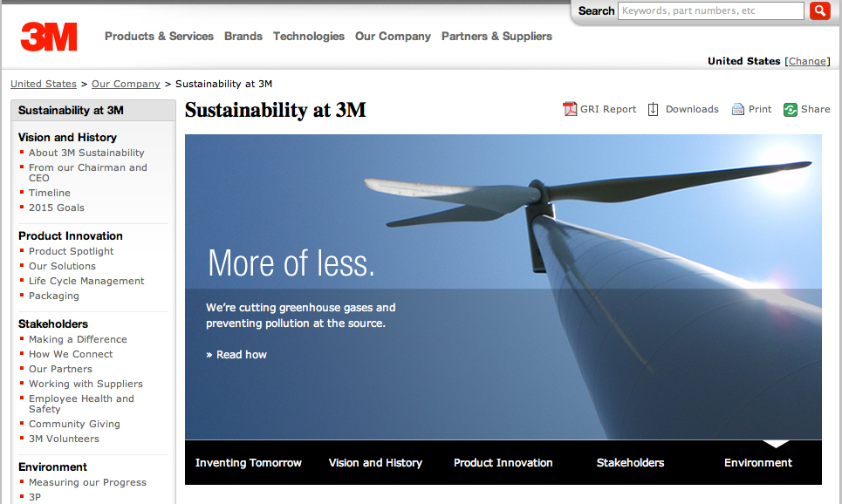Select the Stakeholders banner tab
Viewport: 842px width, 504px height.
pos(630,463)
